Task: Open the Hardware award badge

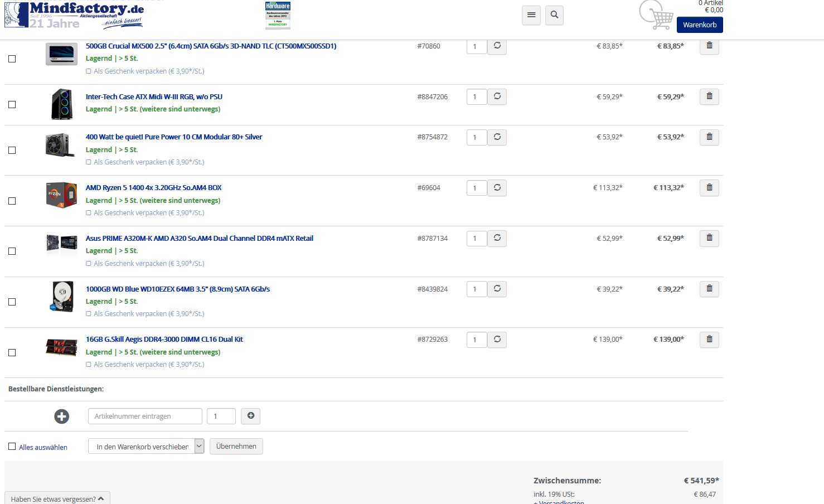Action: coord(278,15)
